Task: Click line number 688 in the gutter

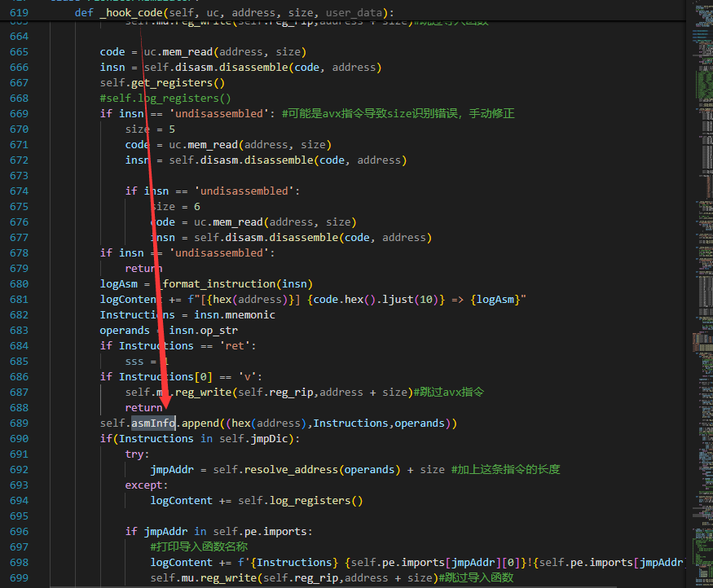Action: [19, 407]
